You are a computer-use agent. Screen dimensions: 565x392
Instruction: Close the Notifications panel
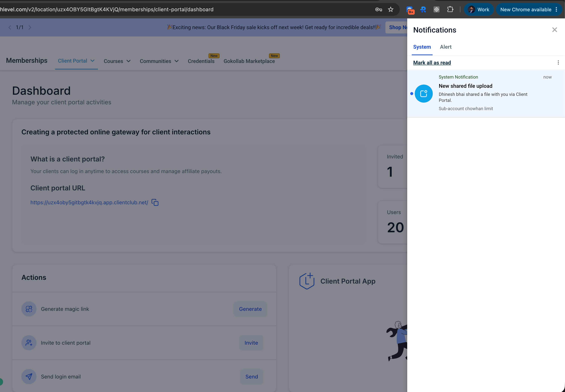tap(554, 30)
